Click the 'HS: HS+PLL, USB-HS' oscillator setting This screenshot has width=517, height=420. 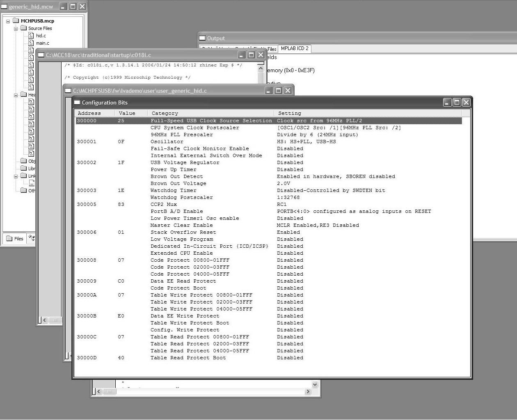click(306, 142)
